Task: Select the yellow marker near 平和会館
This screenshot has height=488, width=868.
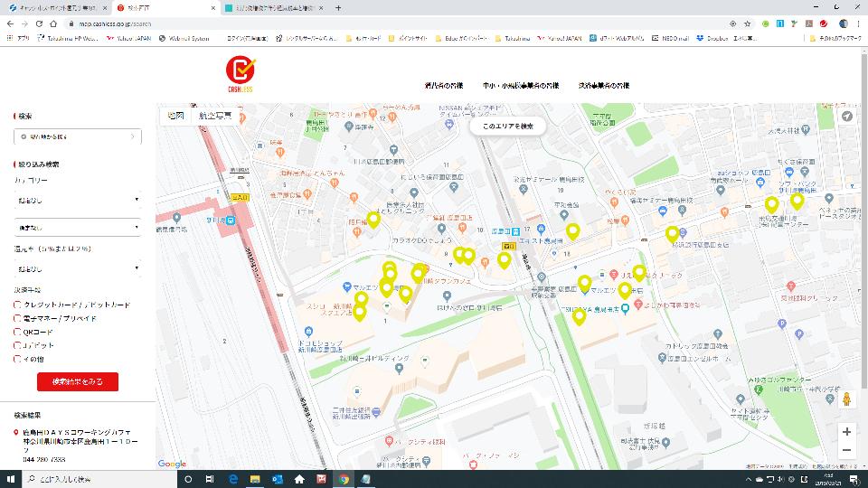Action: click(x=573, y=230)
